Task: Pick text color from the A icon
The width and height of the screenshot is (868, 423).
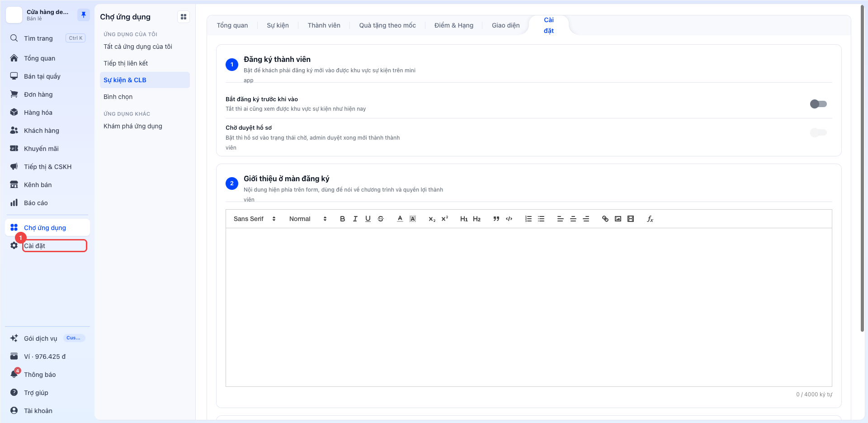Action: click(400, 219)
